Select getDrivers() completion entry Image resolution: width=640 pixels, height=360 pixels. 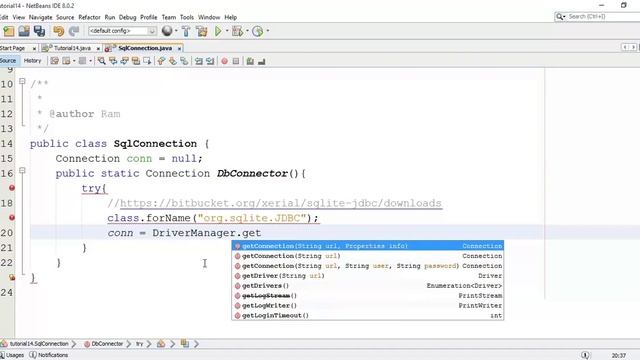click(x=368, y=286)
